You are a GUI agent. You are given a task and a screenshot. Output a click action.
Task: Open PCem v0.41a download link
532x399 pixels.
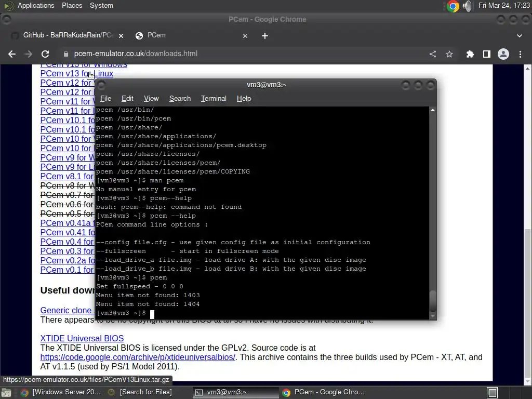(67, 223)
